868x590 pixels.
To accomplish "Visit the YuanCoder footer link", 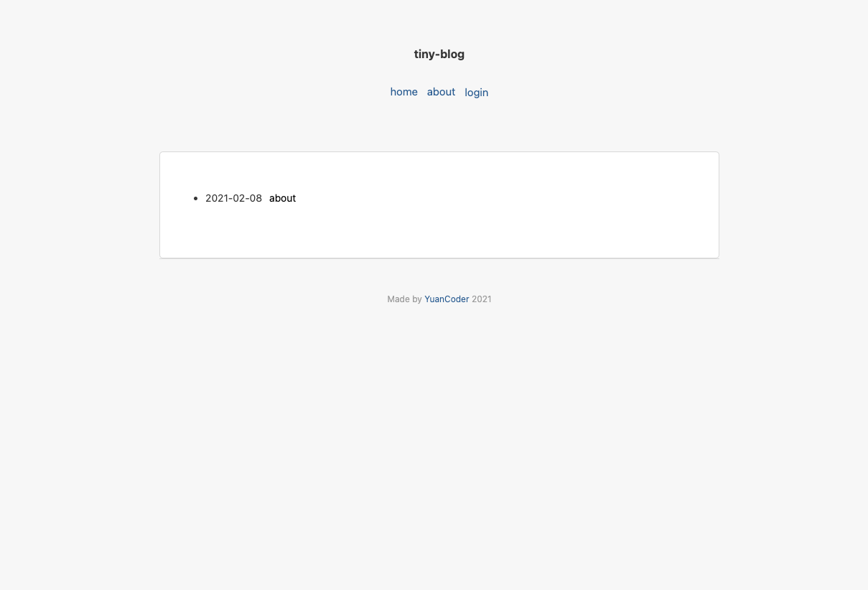I will pos(447,299).
